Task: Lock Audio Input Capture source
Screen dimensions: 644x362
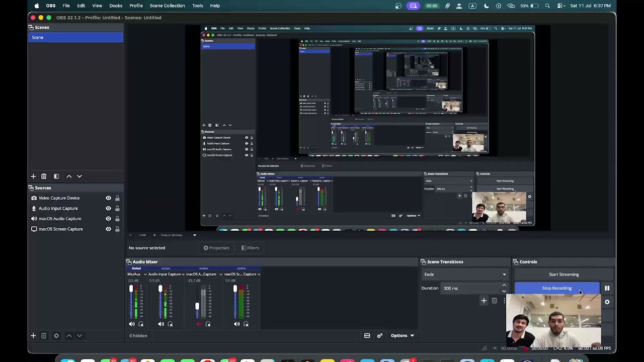Action: coord(117,208)
